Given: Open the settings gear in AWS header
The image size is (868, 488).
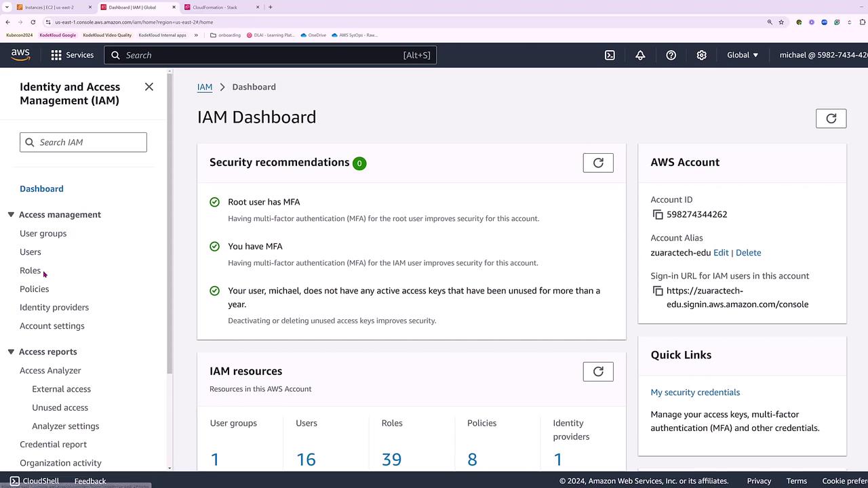Looking at the screenshot, I should [701, 55].
